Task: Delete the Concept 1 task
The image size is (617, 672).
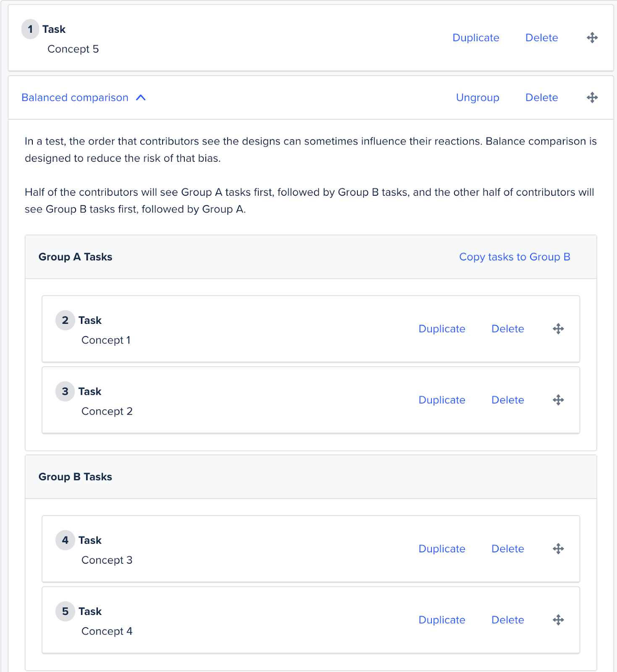Action: pyautogui.click(x=507, y=329)
